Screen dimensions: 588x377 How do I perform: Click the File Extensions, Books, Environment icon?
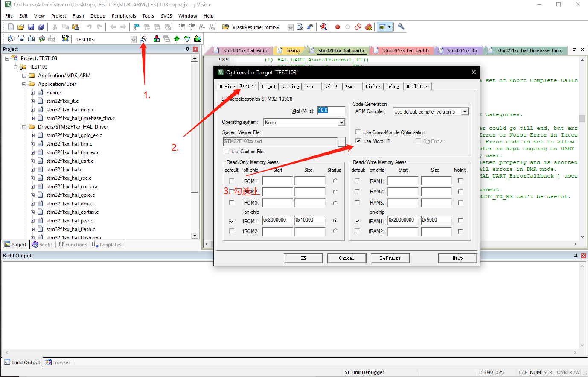(157, 39)
